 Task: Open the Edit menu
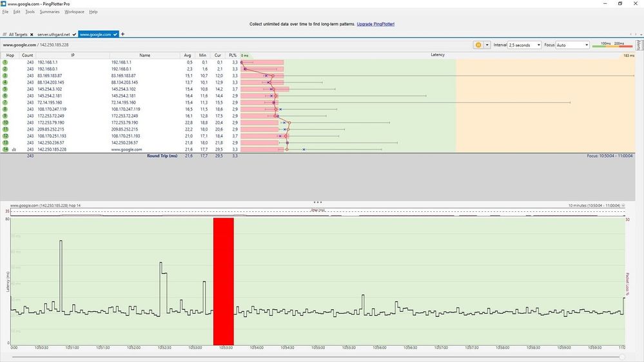[17, 12]
